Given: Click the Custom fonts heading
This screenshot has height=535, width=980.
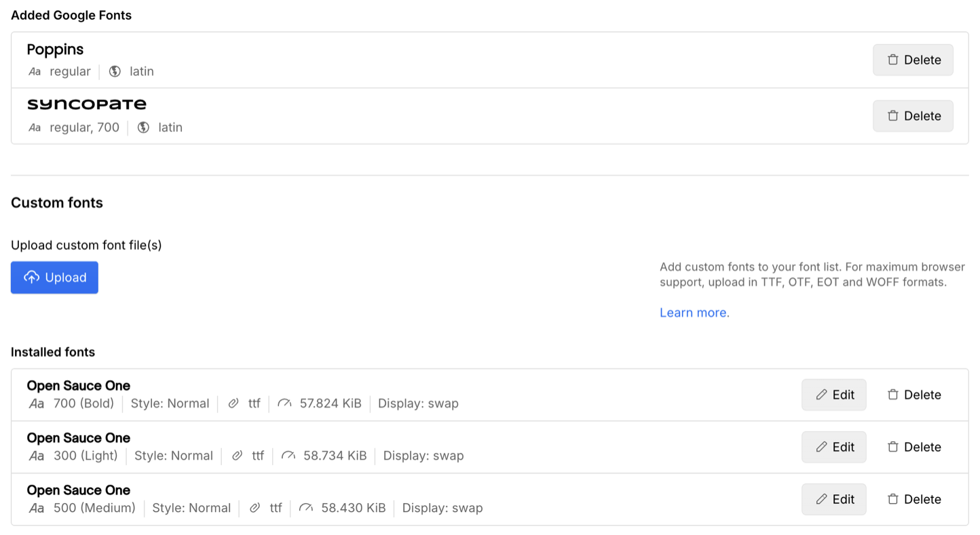Looking at the screenshot, I should 57,203.
